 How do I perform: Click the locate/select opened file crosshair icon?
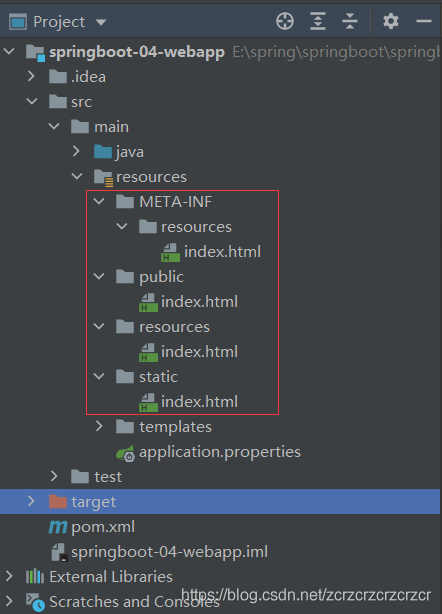[285, 21]
